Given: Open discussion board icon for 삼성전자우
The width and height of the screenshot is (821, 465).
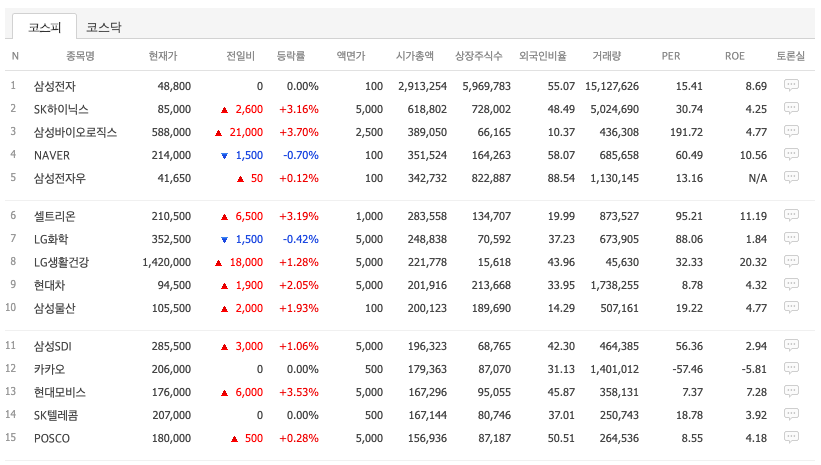Looking at the screenshot, I should (791, 178).
